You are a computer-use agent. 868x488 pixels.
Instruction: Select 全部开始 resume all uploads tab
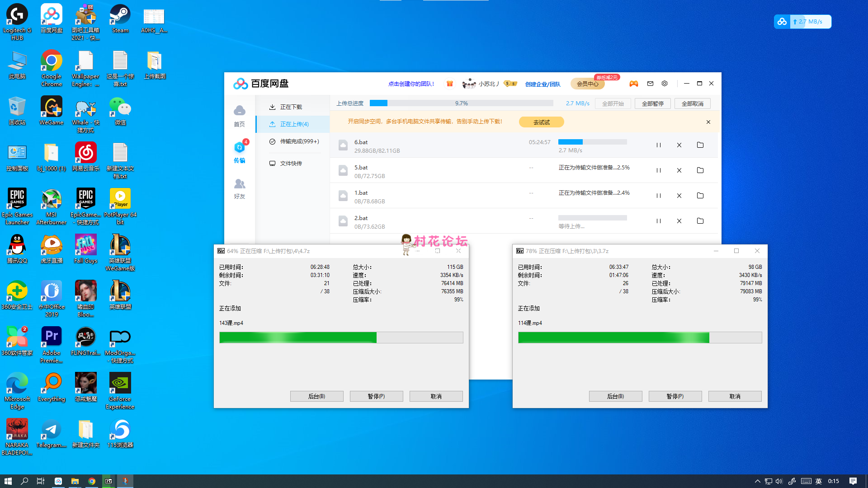click(x=613, y=103)
